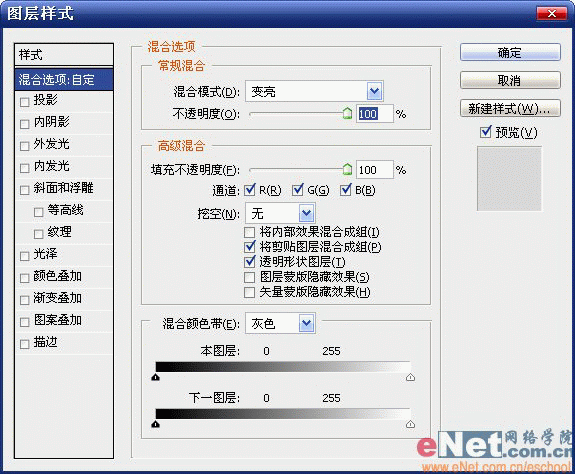Viewport: 575px width, 474px height.
Task: Click the 填充不透明度 slider handle
Action: point(347,169)
